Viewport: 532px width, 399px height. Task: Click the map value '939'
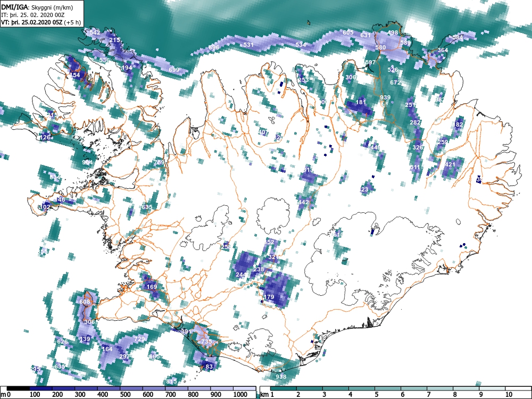pyautogui.click(x=385, y=97)
